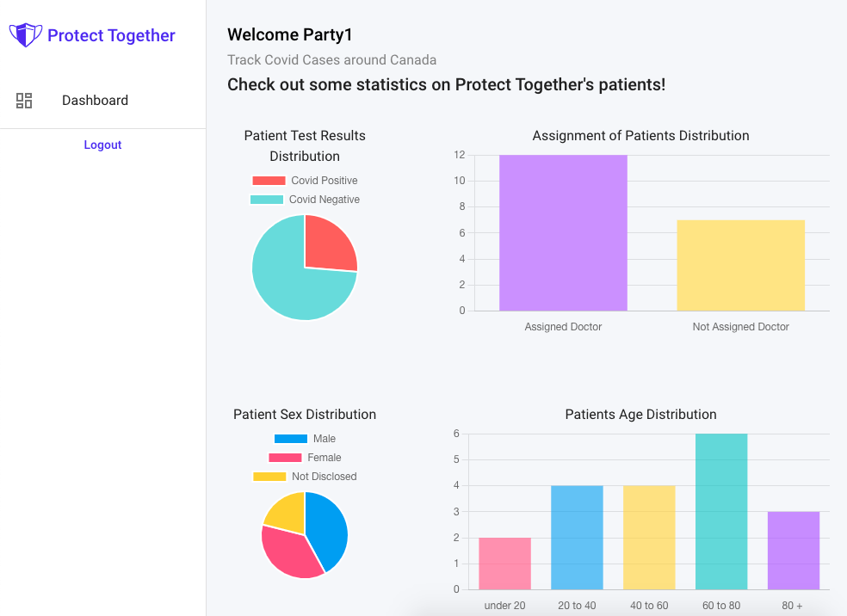Screen dimensions: 847x616
Task: Click the blue Male pie slice
Action: pyautogui.click(x=330, y=529)
